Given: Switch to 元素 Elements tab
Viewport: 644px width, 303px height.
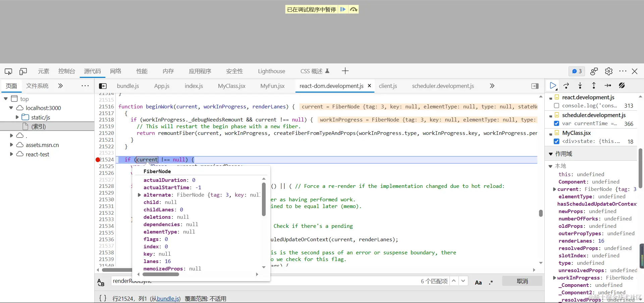Looking at the screenshot, I should tap(44, 71).
